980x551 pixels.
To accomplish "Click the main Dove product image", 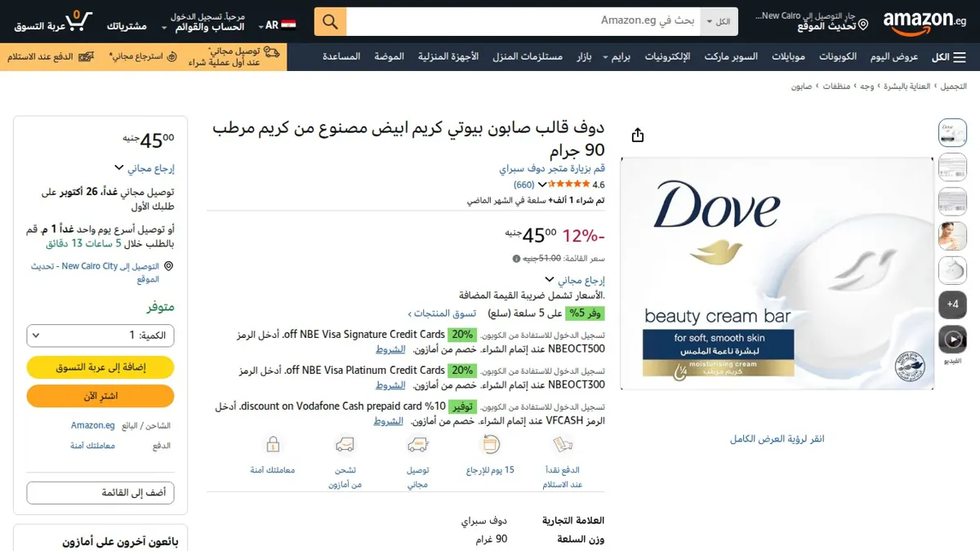I will [777, 273].
